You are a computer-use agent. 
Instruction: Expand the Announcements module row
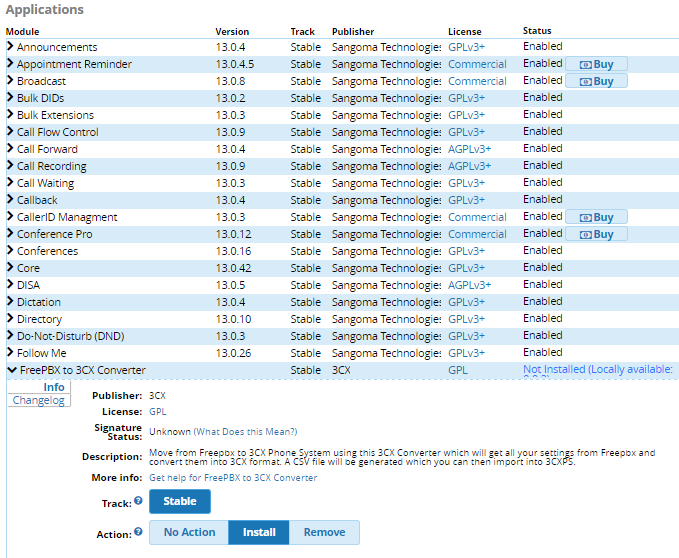(x=10, y=46)
